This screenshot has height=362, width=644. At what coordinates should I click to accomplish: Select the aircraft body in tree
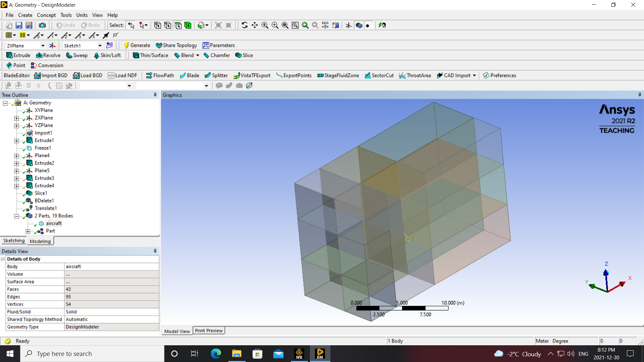54,224
